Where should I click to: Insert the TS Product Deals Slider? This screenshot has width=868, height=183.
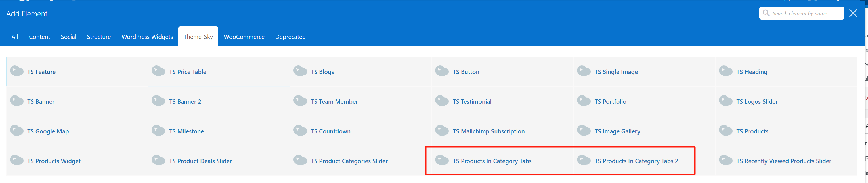200,161
